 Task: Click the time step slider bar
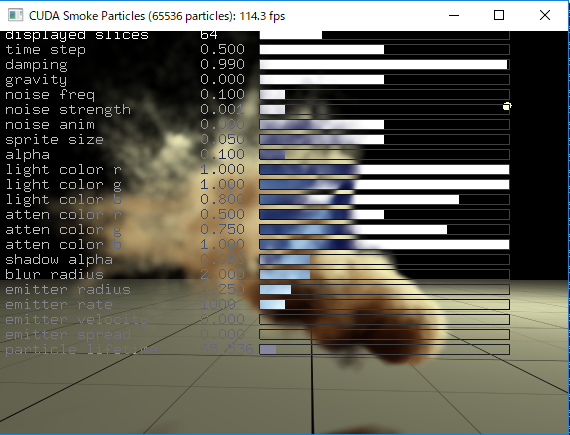[x=385, y=50]
